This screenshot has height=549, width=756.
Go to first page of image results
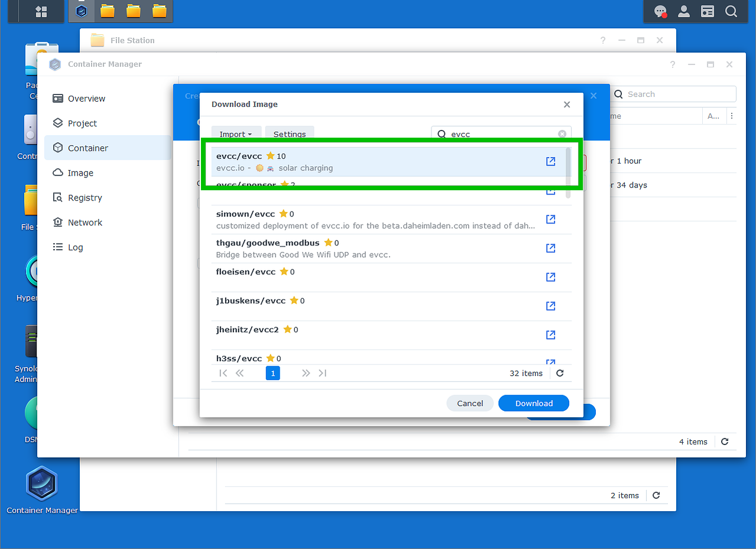point(223,373)
